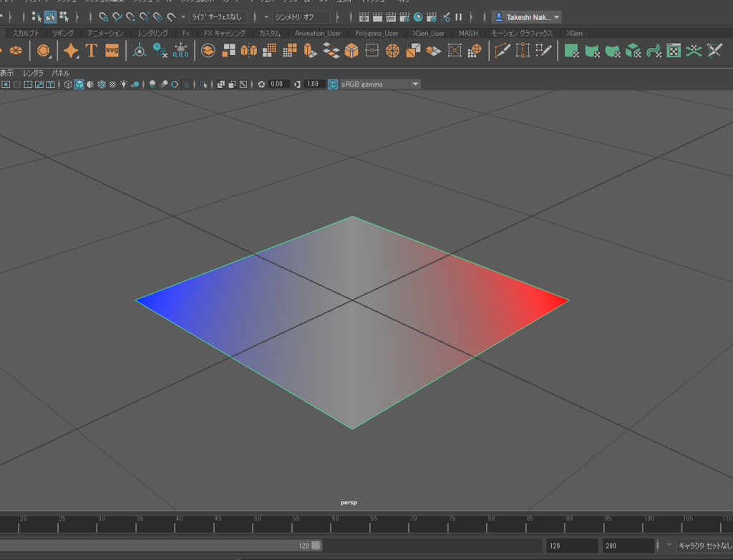Open planar UV mapping icon
The height and width of the screenshot is (560, 733).
[x=571, y=51]
